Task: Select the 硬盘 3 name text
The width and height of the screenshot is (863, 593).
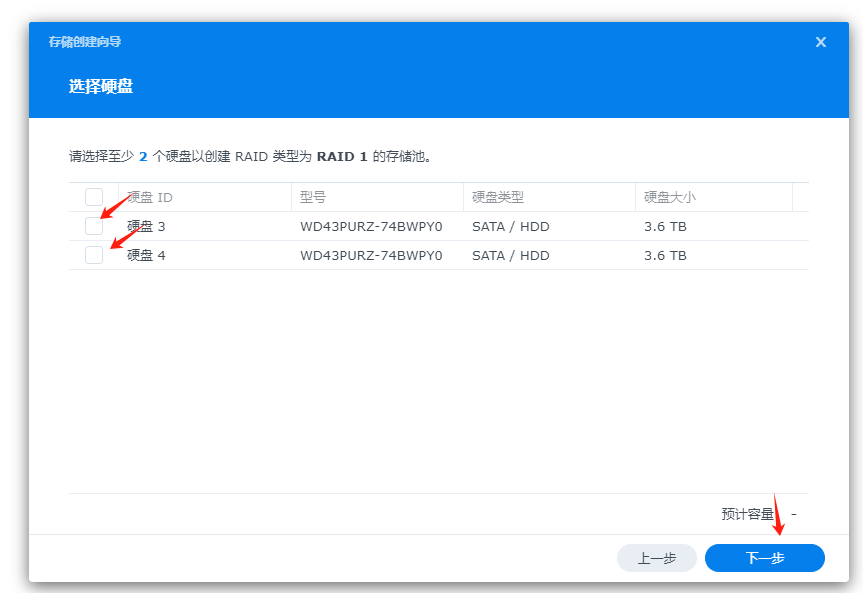Action: click(x=146, y=226)
